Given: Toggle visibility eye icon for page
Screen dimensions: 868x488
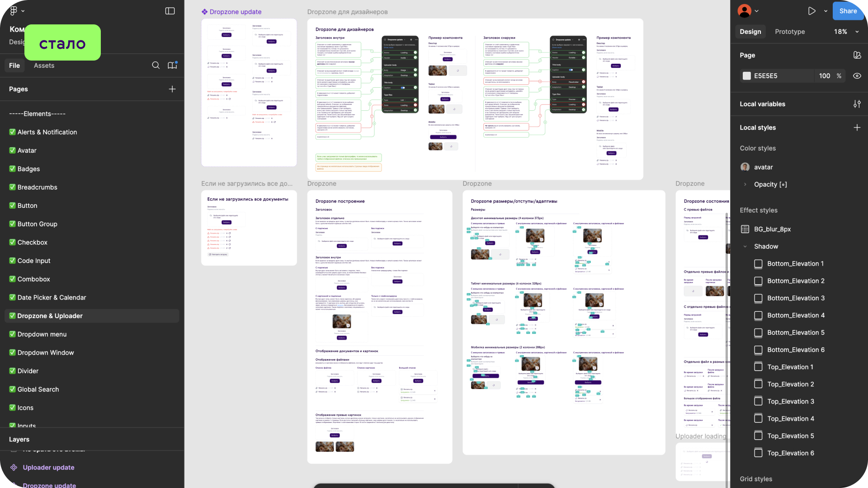Looking at the screenshot, I should click(x=857, y=75).
